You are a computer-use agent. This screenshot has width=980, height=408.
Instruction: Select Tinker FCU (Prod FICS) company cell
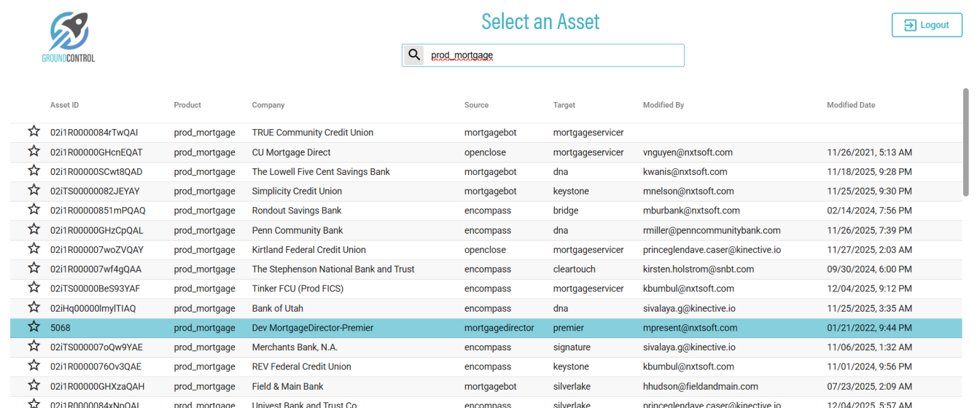tap(297, 289)
